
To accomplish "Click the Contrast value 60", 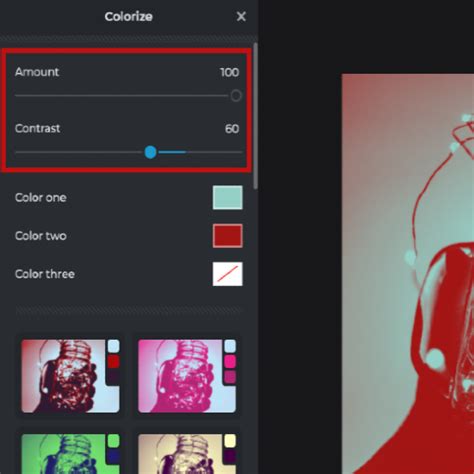I will click(232, 129).
